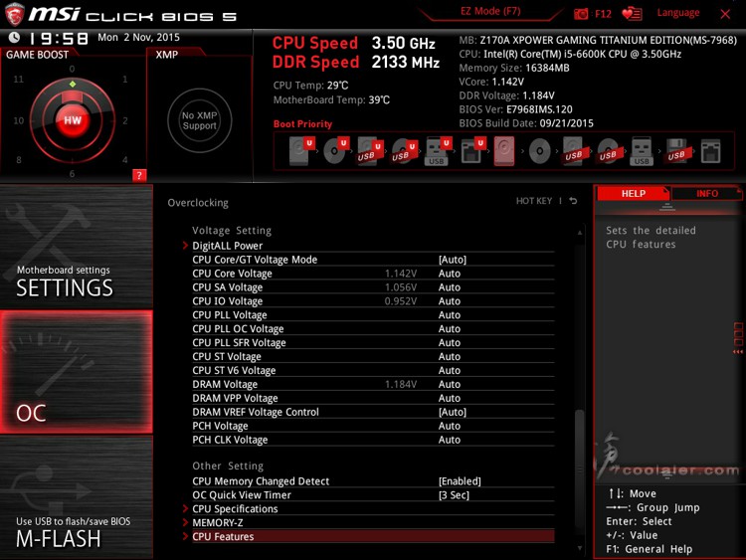
Task: Choose the legacy USB key boot icon
Action: point(642,151)
